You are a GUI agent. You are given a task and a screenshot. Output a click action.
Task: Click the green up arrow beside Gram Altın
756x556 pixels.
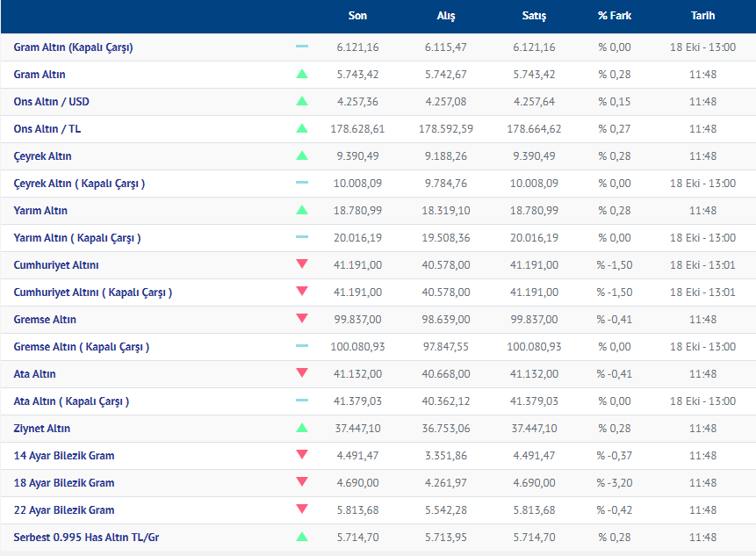[x=302, y=75]
